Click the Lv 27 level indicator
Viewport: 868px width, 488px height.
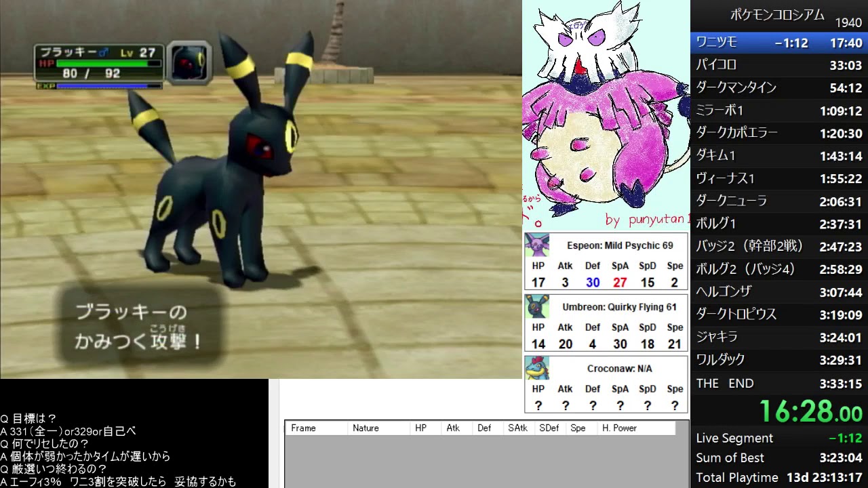pos(138,52)
